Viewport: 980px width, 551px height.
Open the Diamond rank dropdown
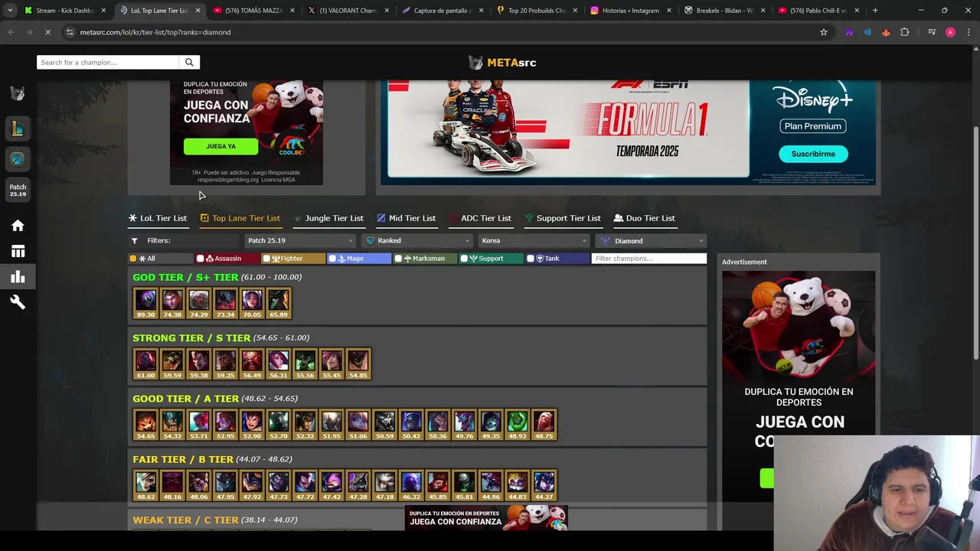pyautogui.click(x=652, y=241)
